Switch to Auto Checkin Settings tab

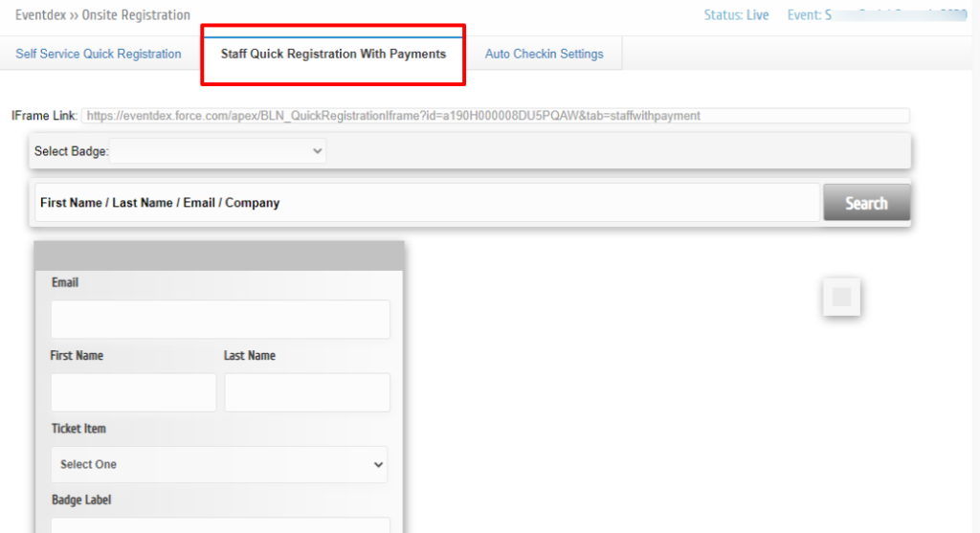click(x=544, y=54)
